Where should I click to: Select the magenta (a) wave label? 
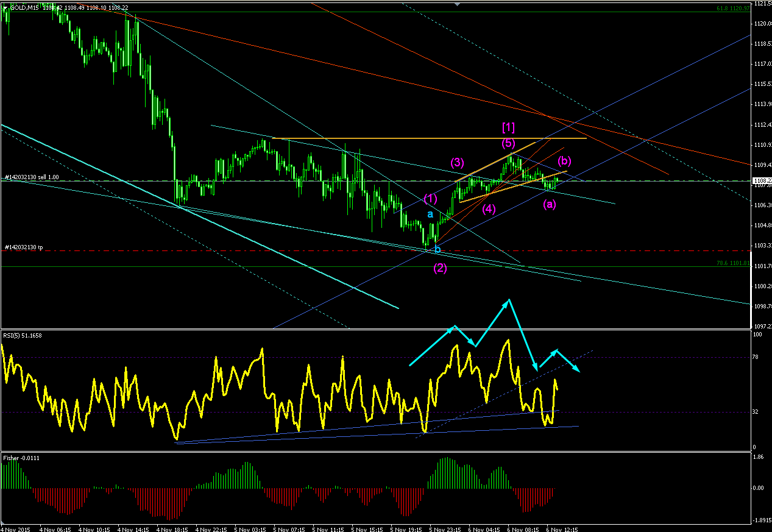tap(550, 205)
